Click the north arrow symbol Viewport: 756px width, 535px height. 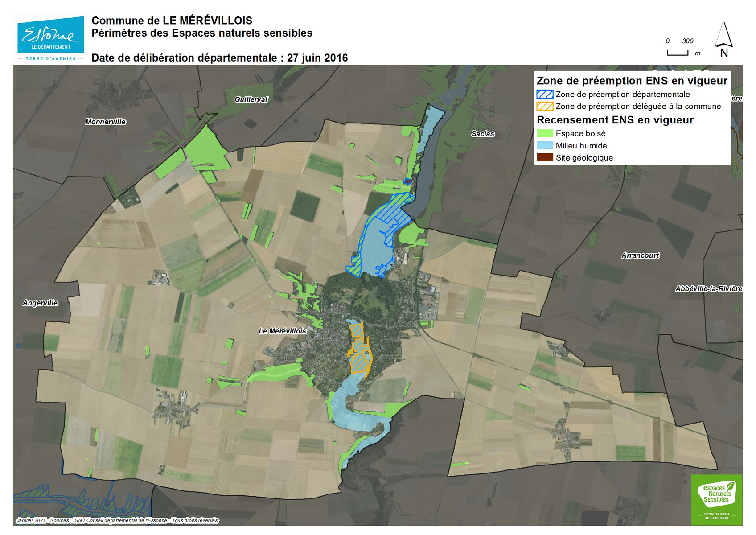724,39
